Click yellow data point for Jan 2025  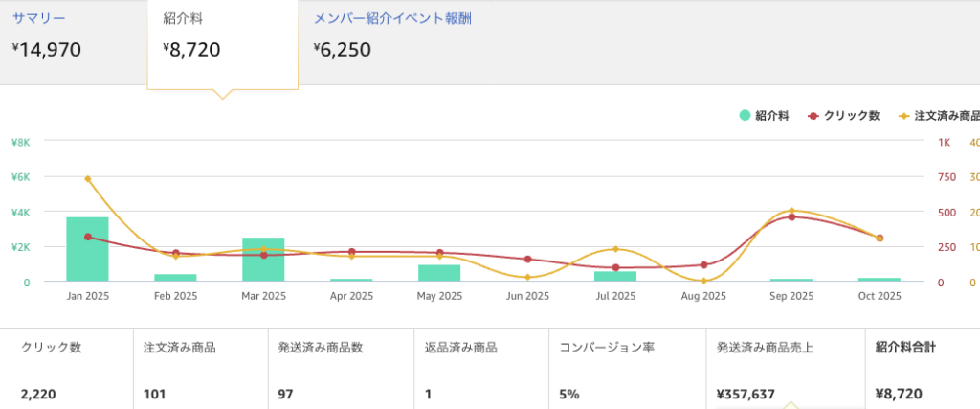click(87, 179)
